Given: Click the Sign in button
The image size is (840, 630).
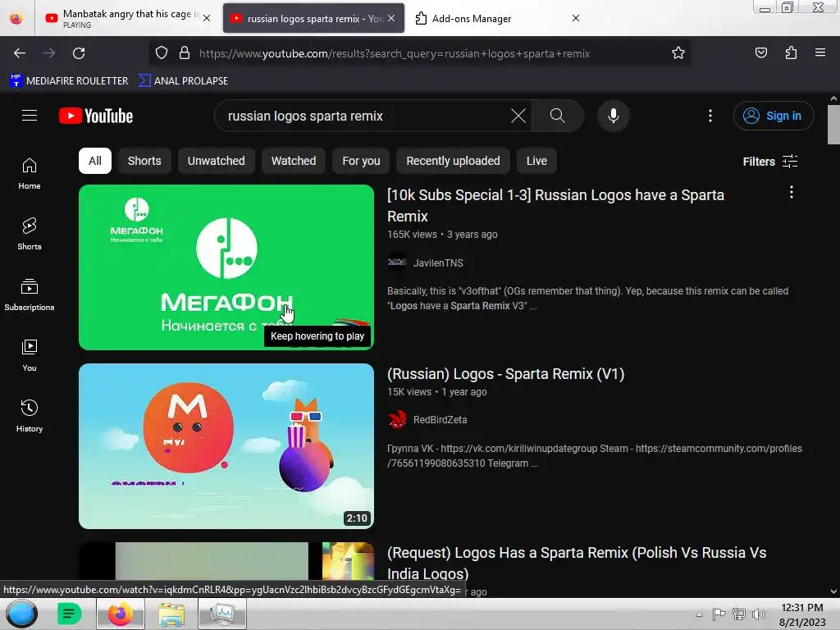Looking at the screenshot, I should tap(774, 116).
